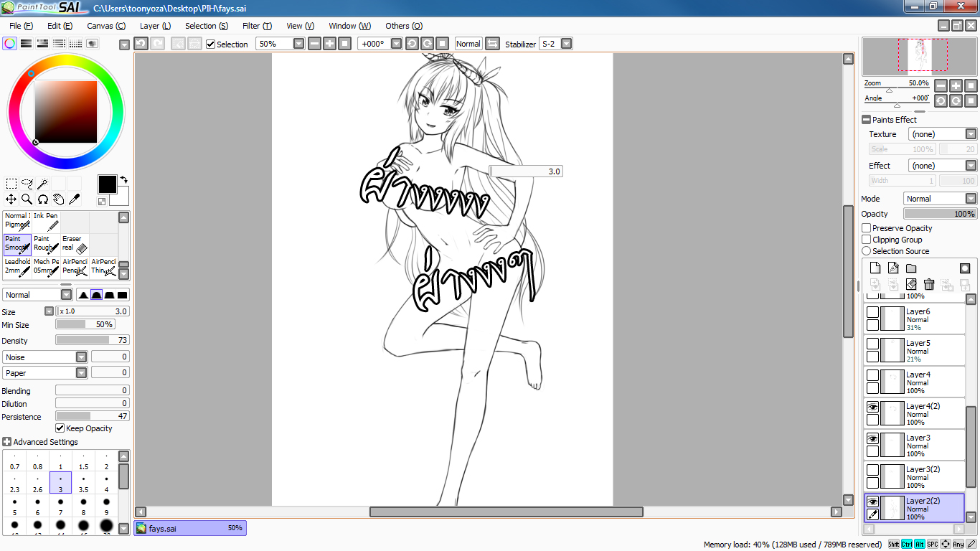Select the rotate canvas tool
This screenshot has height=551, width=980.
point(43,199)
